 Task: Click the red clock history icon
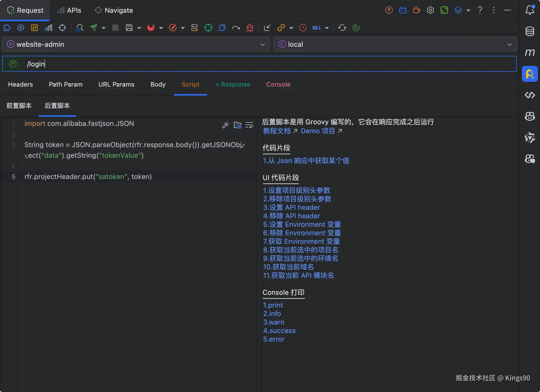303,28
